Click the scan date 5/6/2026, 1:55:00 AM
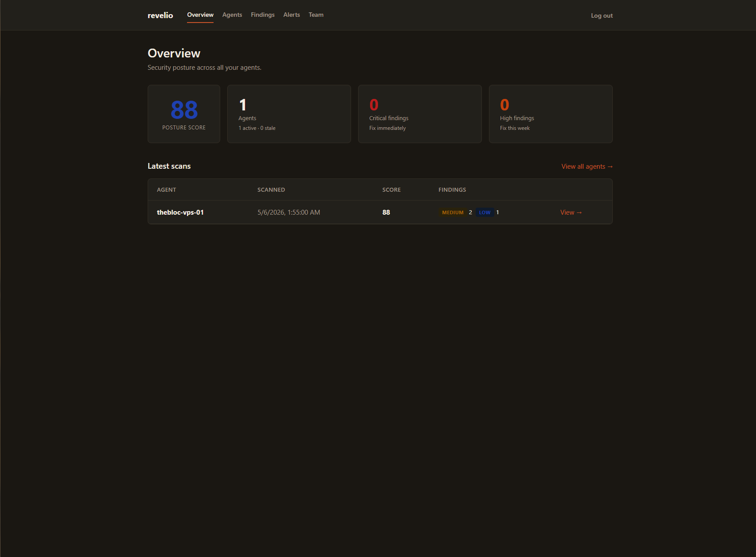This screenshot has width=756, height=557. tap(289, 212)
